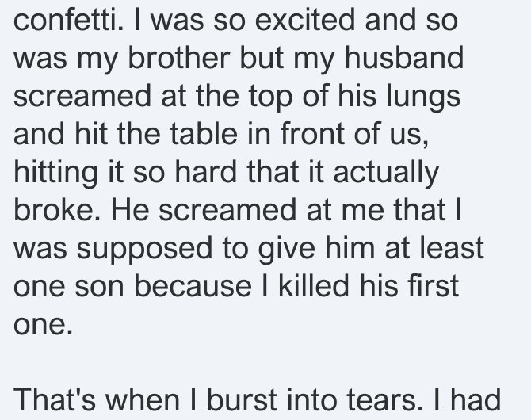This screenshot has height=420, width=531.
Task: Click the word "burst" in the last line
Action: coord(242,400)
